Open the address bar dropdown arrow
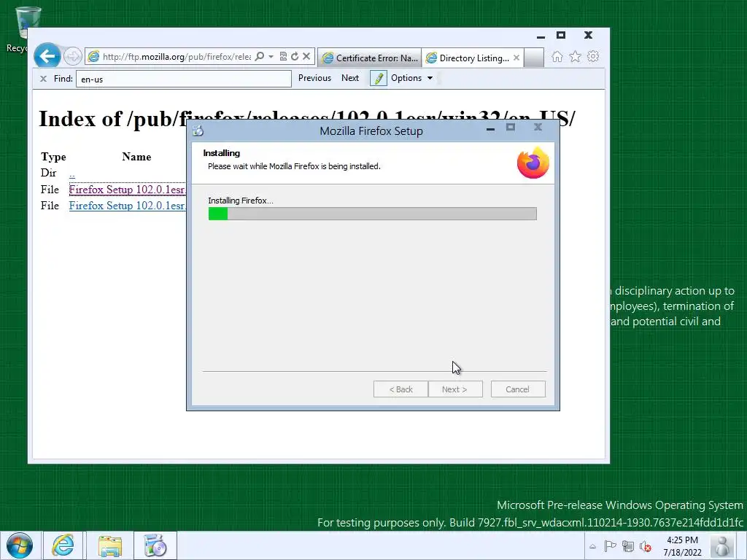Viewport: 747px width, 560px height. click(x=271, y=57)
